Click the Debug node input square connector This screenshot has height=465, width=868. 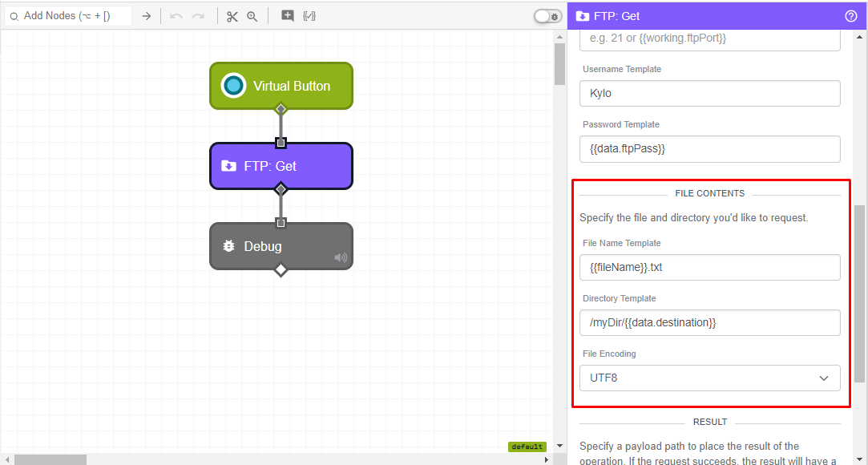[281, 223]
